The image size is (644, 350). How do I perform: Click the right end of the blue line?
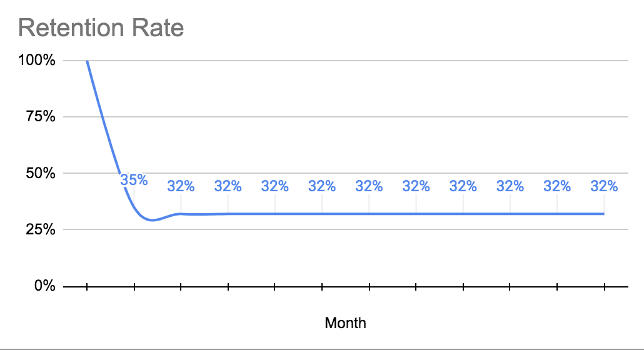(603, 214)
